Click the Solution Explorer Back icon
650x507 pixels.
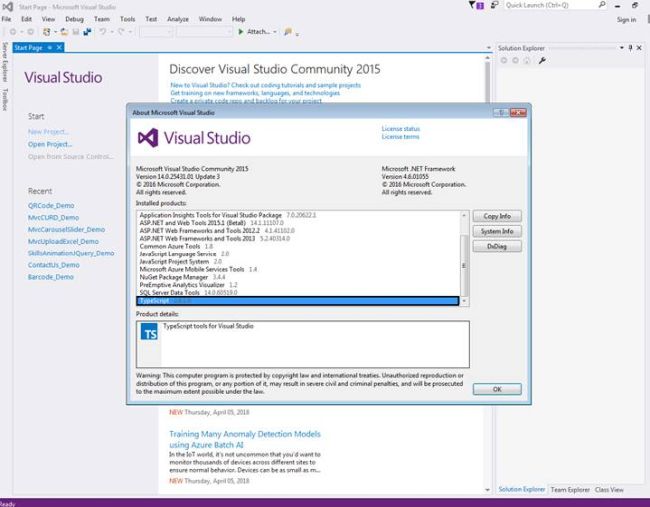point(504,61)
